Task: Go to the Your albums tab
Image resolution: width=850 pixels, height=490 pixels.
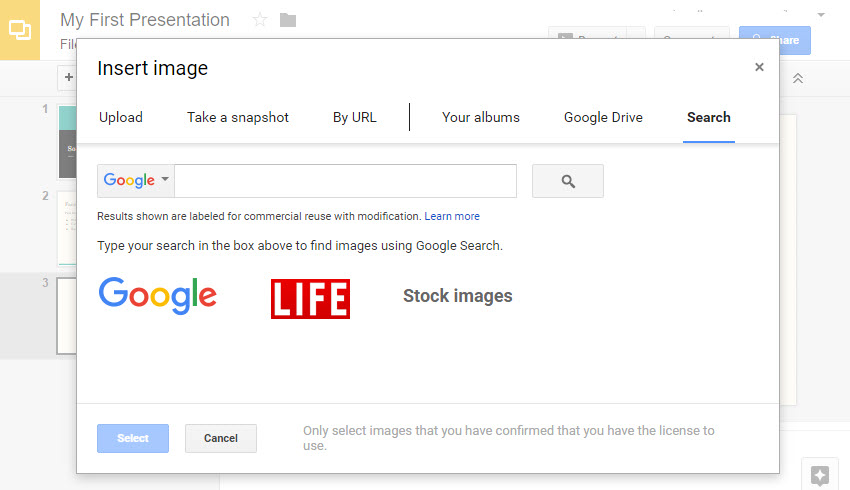Action: [481, 118]
